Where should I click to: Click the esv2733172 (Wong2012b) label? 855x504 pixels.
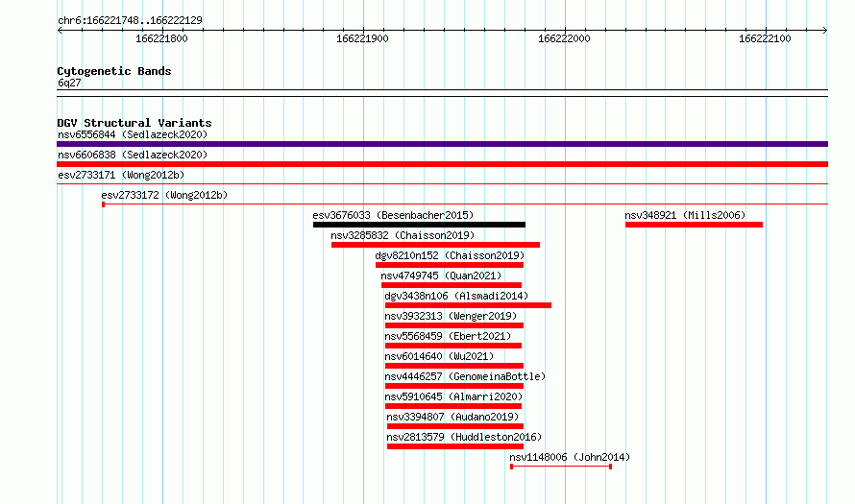[164, 195]
